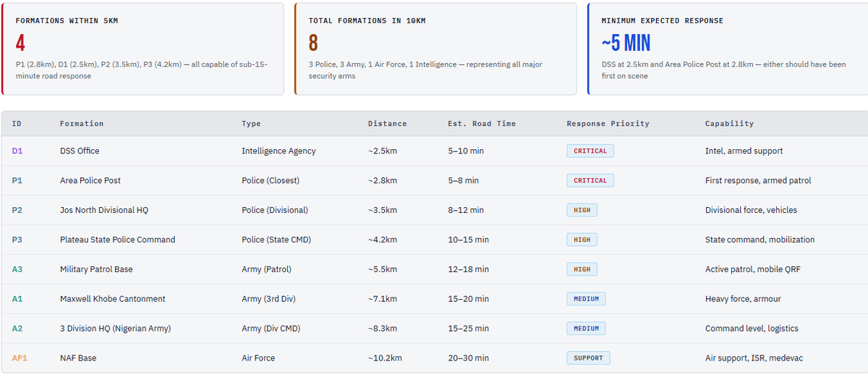Select the large '4' formations count

(x=20, y=43)
